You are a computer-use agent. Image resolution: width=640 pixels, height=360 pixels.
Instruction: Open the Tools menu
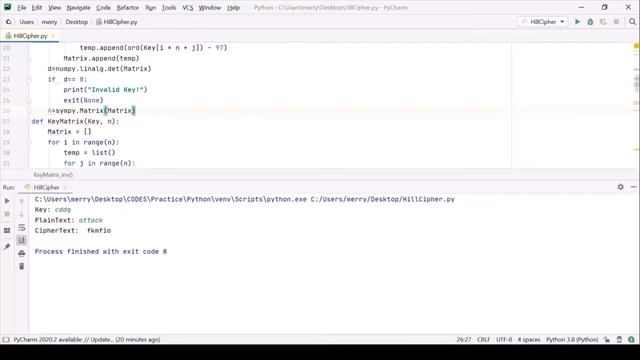(169, 8)
